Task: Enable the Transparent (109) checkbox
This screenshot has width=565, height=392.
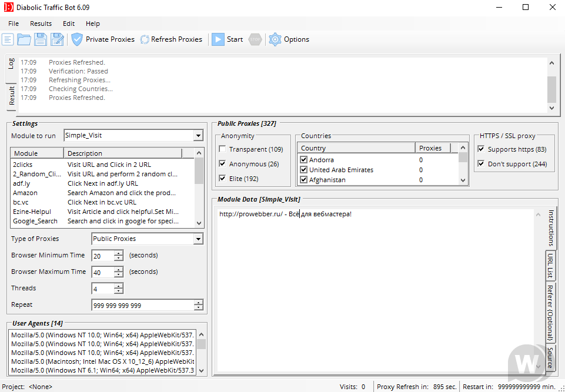Action: (222, 149)
